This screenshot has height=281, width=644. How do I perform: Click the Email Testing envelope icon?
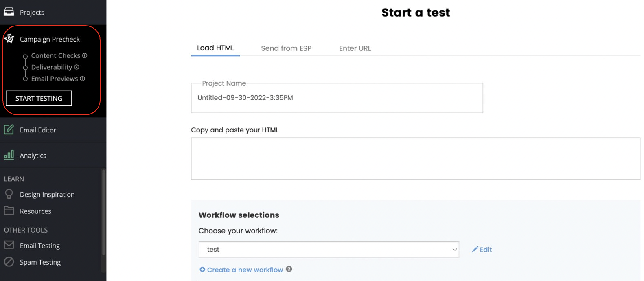click(x=8, y=245)
